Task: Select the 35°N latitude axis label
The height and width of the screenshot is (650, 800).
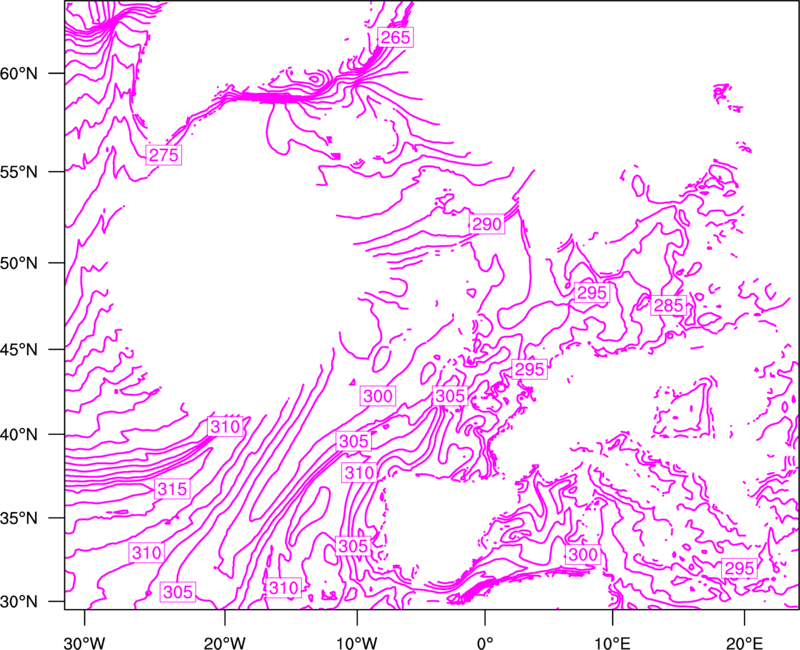Action: tap(19, 518)
